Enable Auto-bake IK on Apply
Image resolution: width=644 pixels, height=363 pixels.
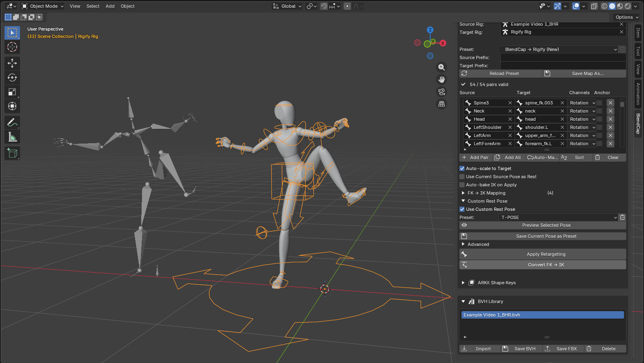tap(462, 185)
